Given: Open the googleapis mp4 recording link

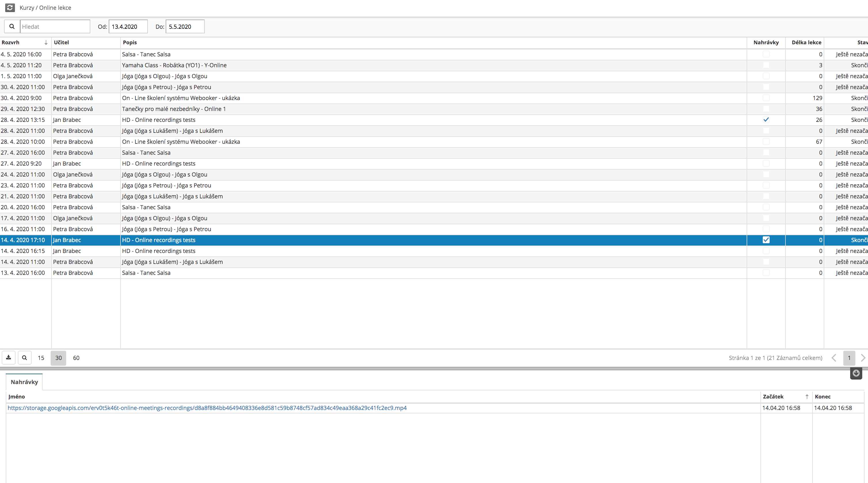Looking at the screenshot, I should tap(207, 408).
